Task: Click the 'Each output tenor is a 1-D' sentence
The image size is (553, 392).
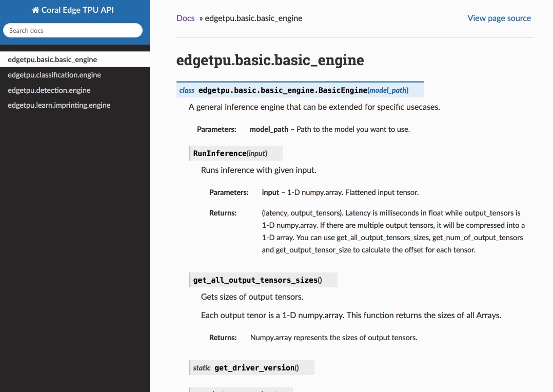Action: pyautogui.click(x=351, y=315)
